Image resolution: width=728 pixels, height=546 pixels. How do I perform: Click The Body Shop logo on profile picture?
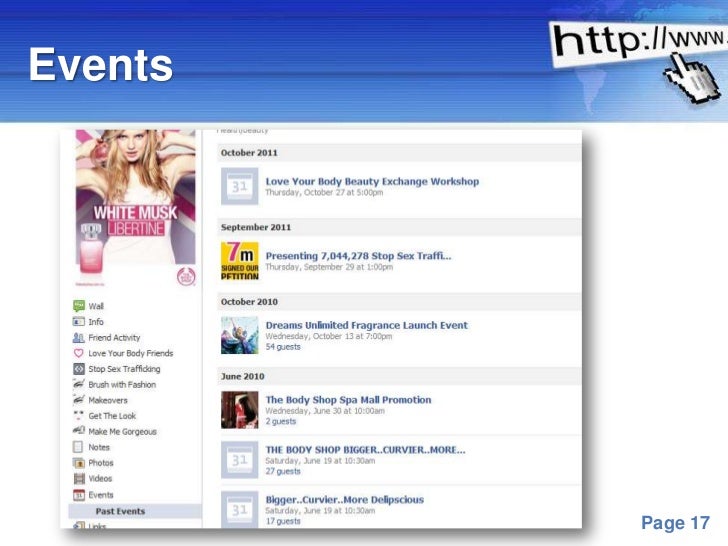(186, 277)
